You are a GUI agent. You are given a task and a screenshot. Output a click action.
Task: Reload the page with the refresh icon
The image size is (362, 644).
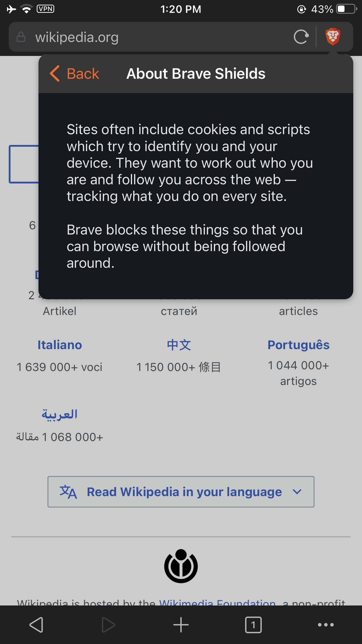click(301, 37)
